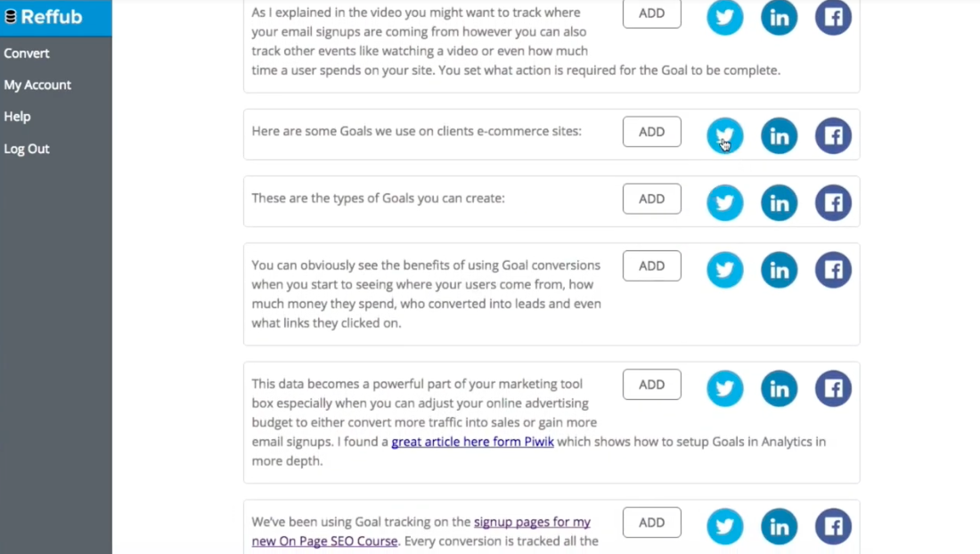980x554 pixels.
Task: Click Twitter icon for e-commerce Goals row
Action: click(x=724, y=135)
